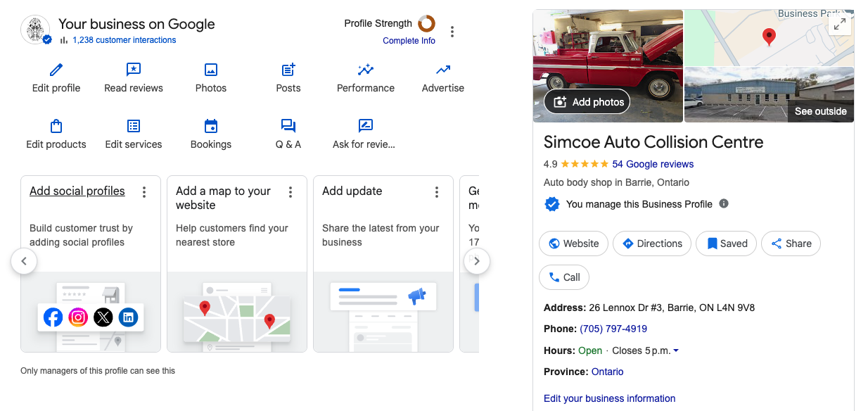The height and width of the screenshot is (411, 868).
Task: Open the Edit services icon
Action: pyautogui.click(x=133, y=126)
